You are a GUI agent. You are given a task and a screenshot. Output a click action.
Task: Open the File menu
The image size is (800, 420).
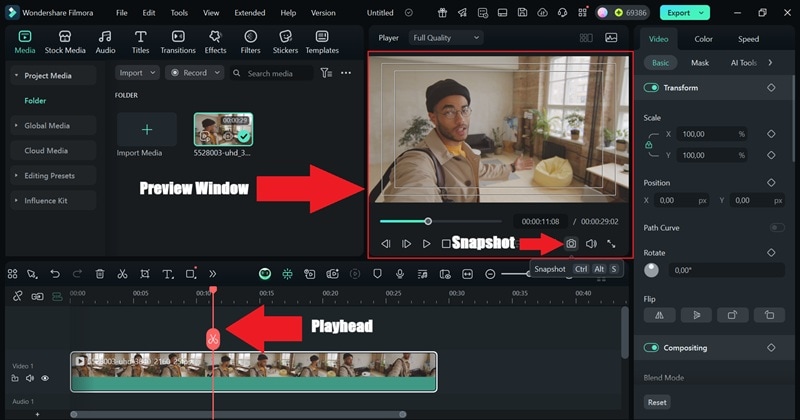point(121,13)
